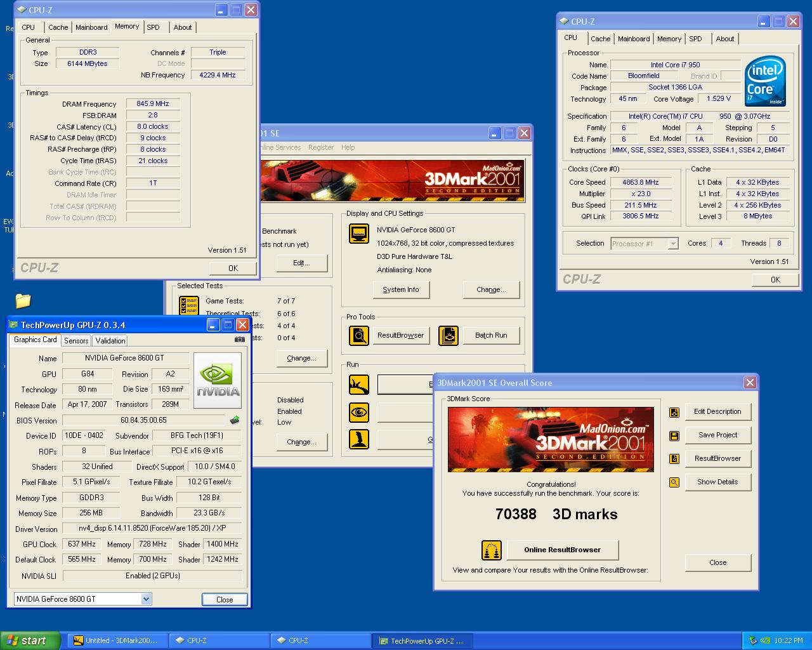Click the NVIDIA logo in GPU-Z
The width and height of the screenshot is (812, 650).
[x=218, y=381]
